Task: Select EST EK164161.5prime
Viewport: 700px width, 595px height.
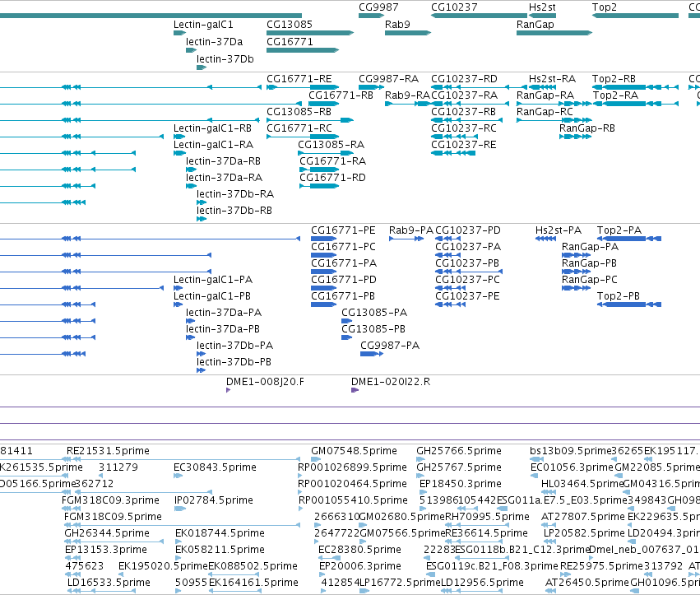Action: (253, 583)
